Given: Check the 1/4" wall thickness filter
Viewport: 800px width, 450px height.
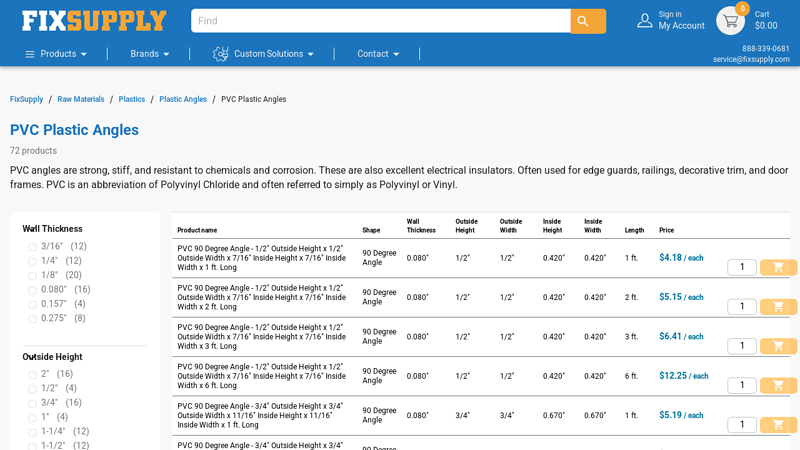Looking at the screenshot, I should [32, 261].
